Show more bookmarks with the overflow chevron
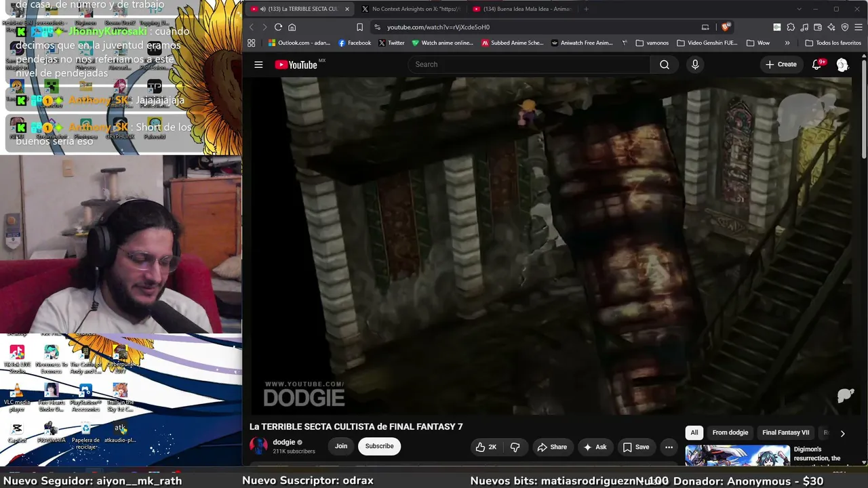The width and height of the screenshot is (868, 488). (x=787, y=43)
